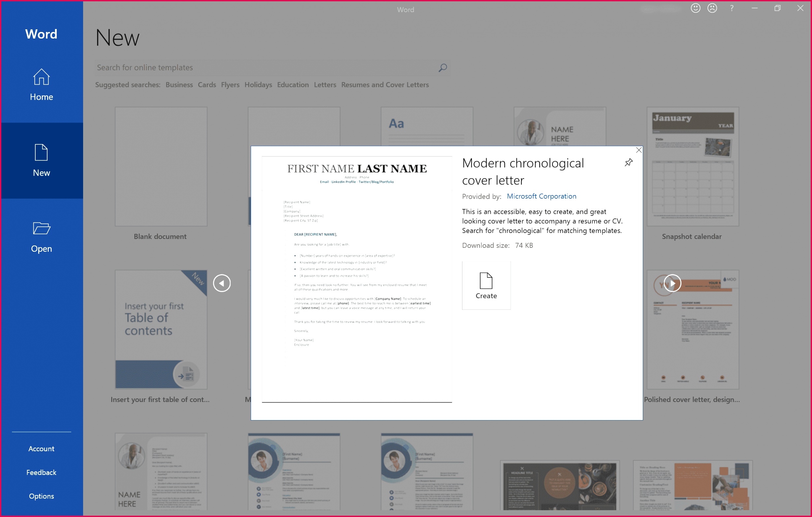Screen dimensions: 812x517
Task: Restore down the Word window
Action: click(777, 9)
